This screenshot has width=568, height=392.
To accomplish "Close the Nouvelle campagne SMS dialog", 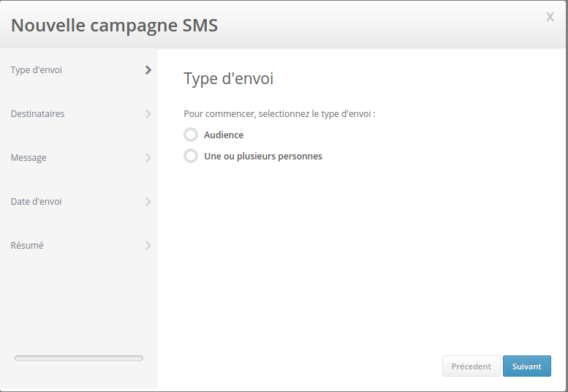I will click(x=550, y=17).
